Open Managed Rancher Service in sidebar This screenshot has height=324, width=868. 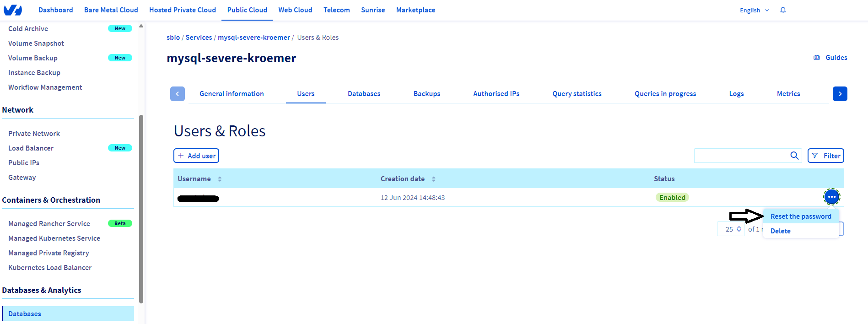coord(49,224)
